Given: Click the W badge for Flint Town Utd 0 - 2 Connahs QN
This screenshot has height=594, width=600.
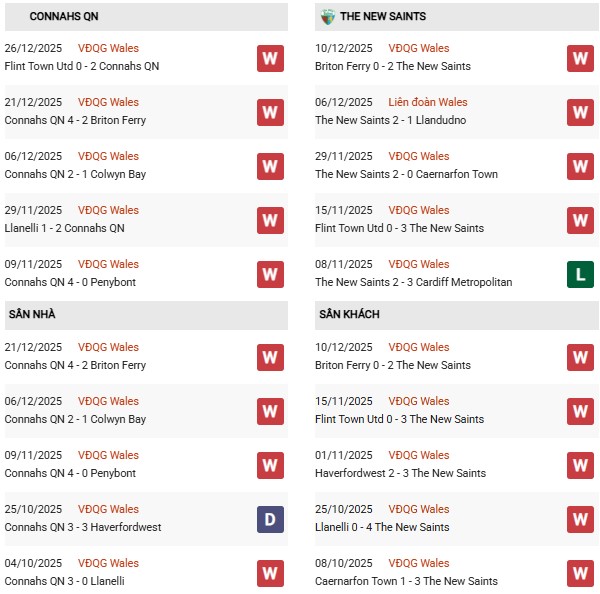Looking at the screenshot, I should pos(270,58).
